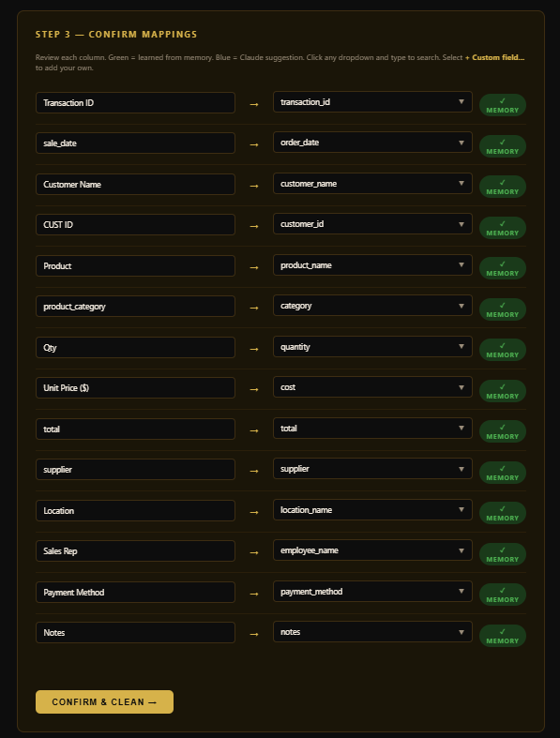Click the MEMORY badge for order_date
The image size is (560, 738).
[503, 146]
